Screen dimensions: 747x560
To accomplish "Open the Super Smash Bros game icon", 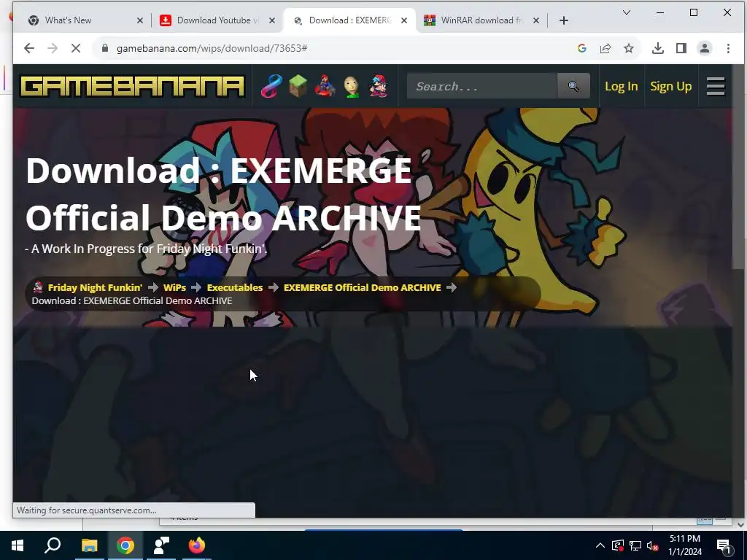I will (271, 86).
